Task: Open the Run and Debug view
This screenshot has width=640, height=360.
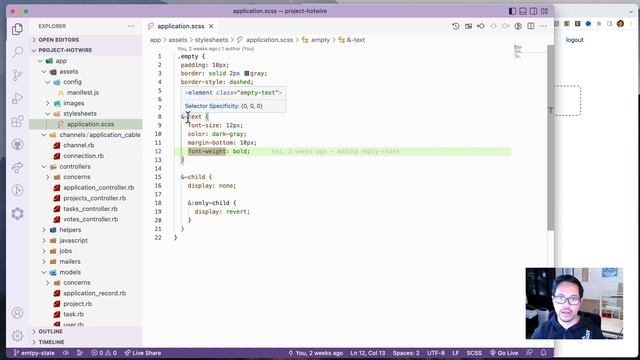Action: pyautogui.click(x=17, y=98)
